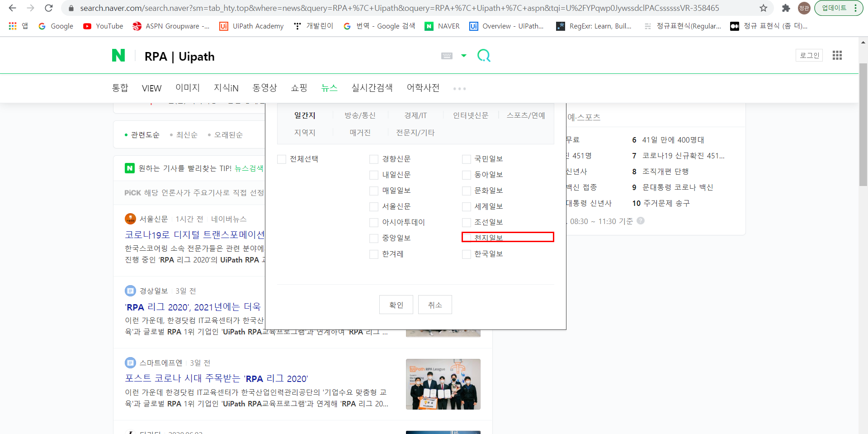Select the 경제/IT press category
Viewport: 868px width, 434px height.
pyautogui.click(x=415, y=115)
